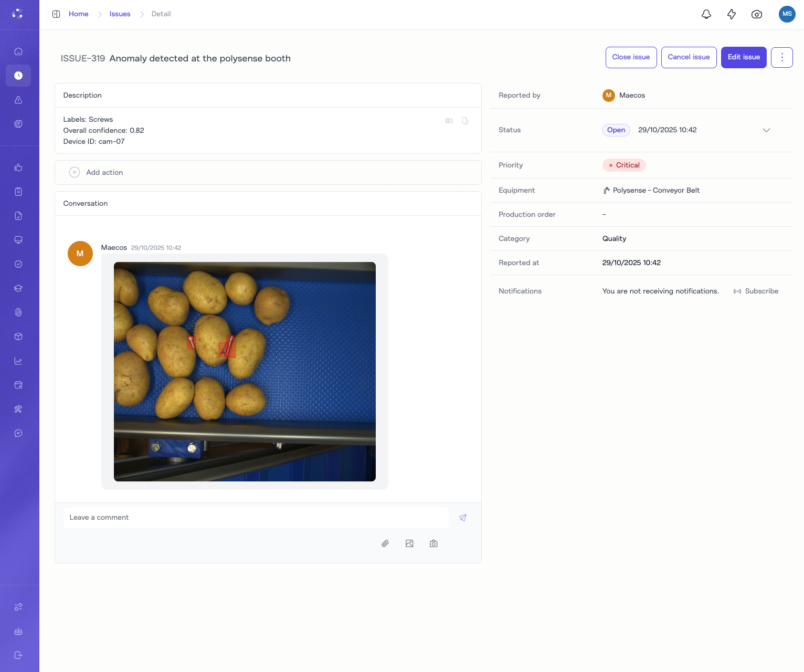Click the notification bell icon

706,14
